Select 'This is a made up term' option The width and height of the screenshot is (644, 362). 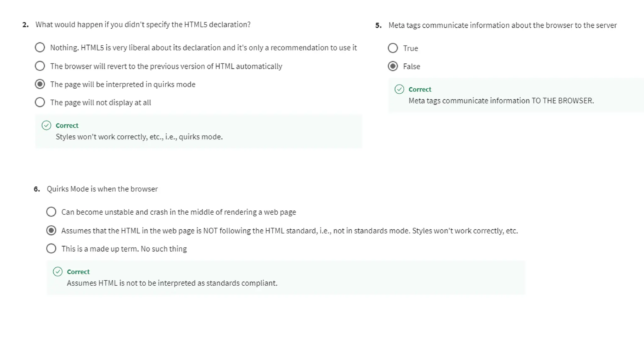pos(51,249)
